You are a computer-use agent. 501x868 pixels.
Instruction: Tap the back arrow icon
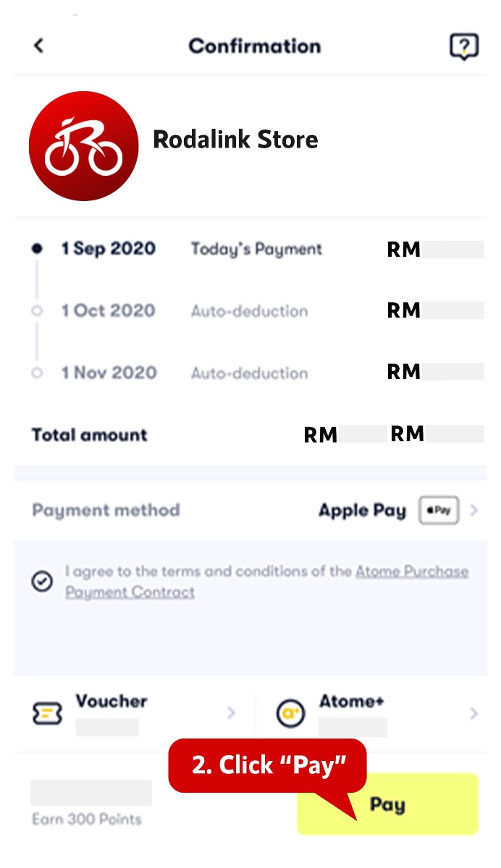click(39, 46)
